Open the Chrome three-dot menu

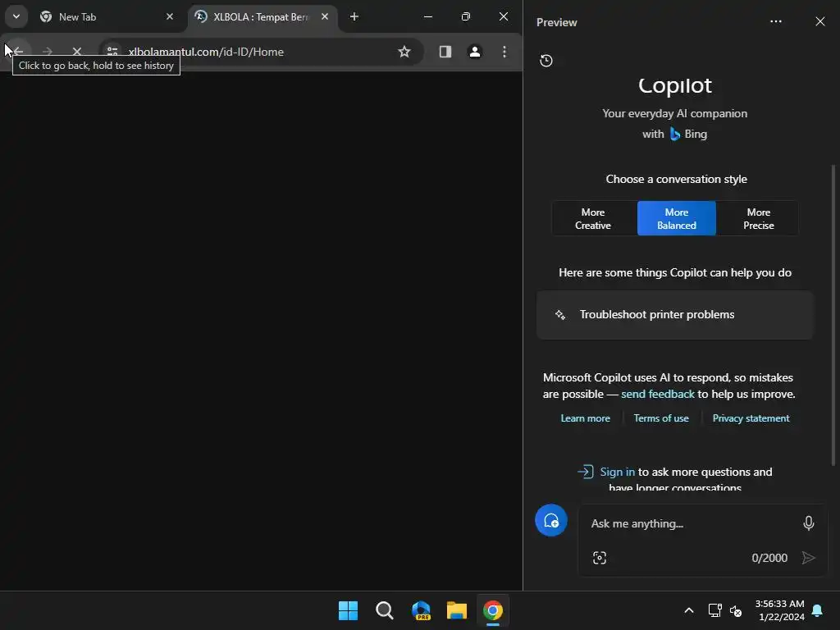click(x=504, y=52)
